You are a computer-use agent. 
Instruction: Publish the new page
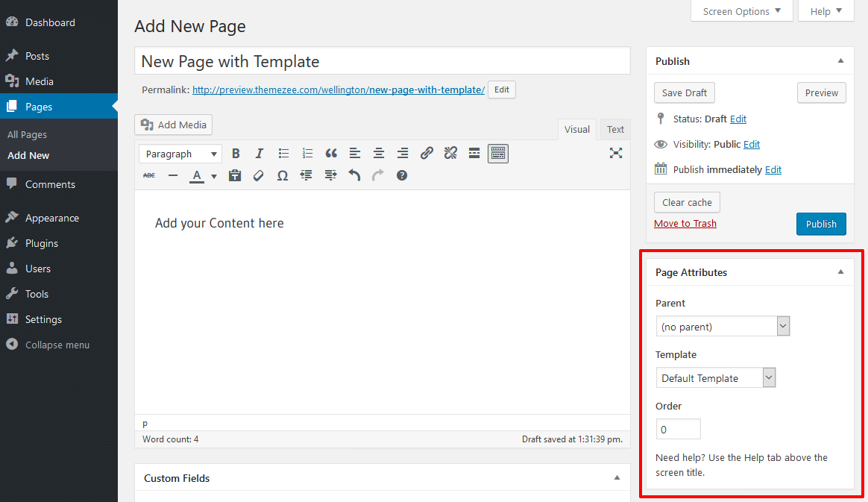pos(821,224)
